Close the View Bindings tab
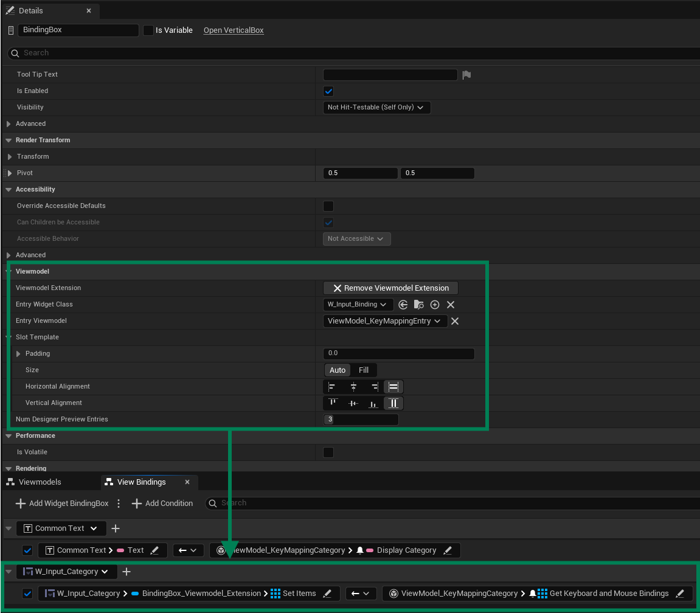This screenshot has height=613, width=700. (187, 482)
